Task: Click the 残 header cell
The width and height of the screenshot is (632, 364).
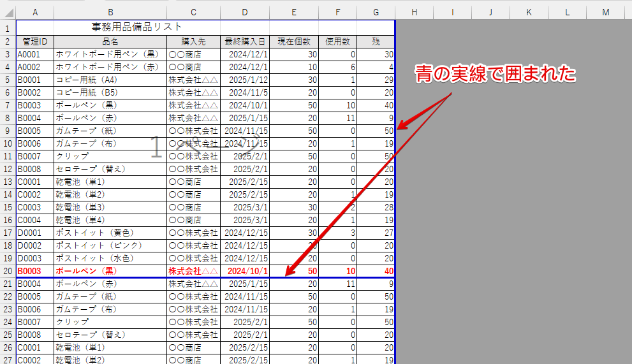Action: click(x=376, y=41)
